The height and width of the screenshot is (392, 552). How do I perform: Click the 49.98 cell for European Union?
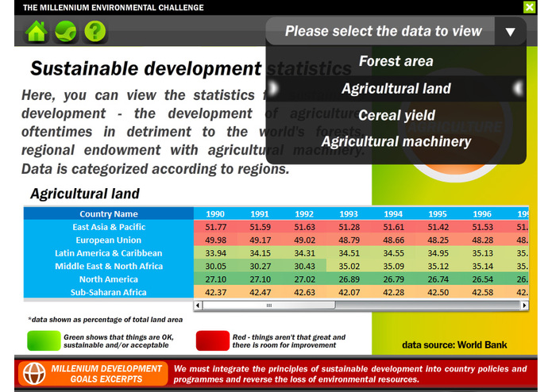pos(216,240)
